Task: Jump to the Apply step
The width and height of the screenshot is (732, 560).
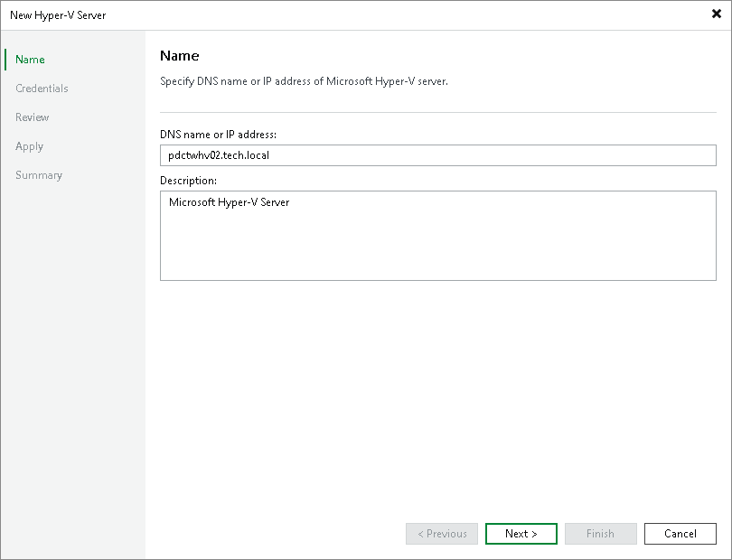Action: click(x=29, y=145)
